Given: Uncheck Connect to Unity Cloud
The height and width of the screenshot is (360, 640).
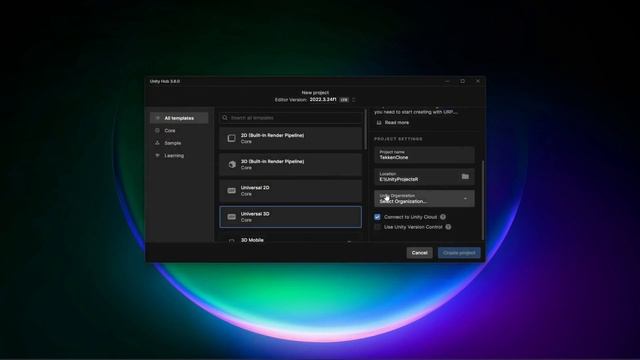Looking at the screenshot, I should point(378,217).
